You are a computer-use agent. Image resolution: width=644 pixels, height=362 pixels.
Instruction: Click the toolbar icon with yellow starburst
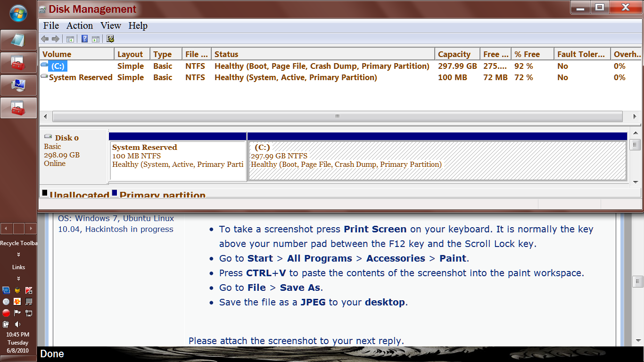(110, 39)
